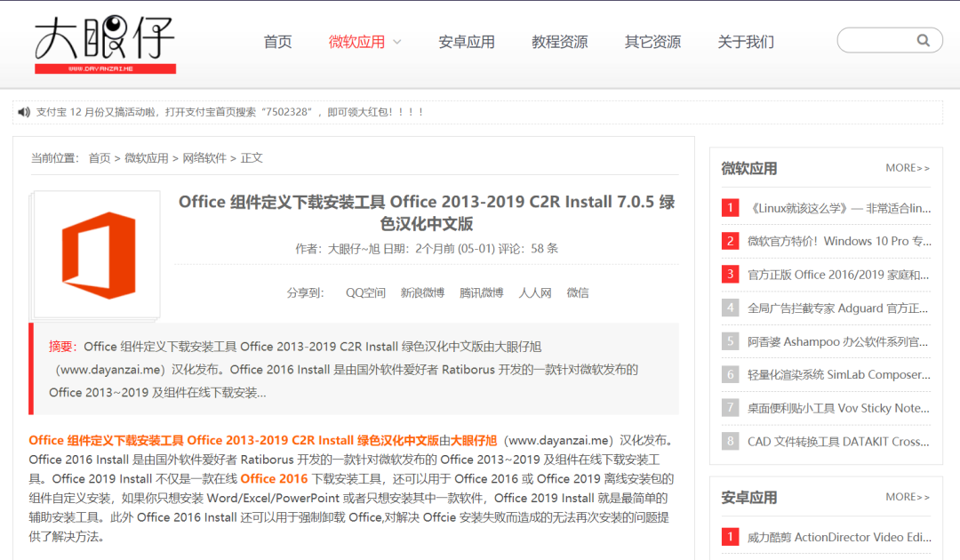Select 关于我们 in the navigation bar
The height and width of the screenshot is (560, 960).
(746, 42)
